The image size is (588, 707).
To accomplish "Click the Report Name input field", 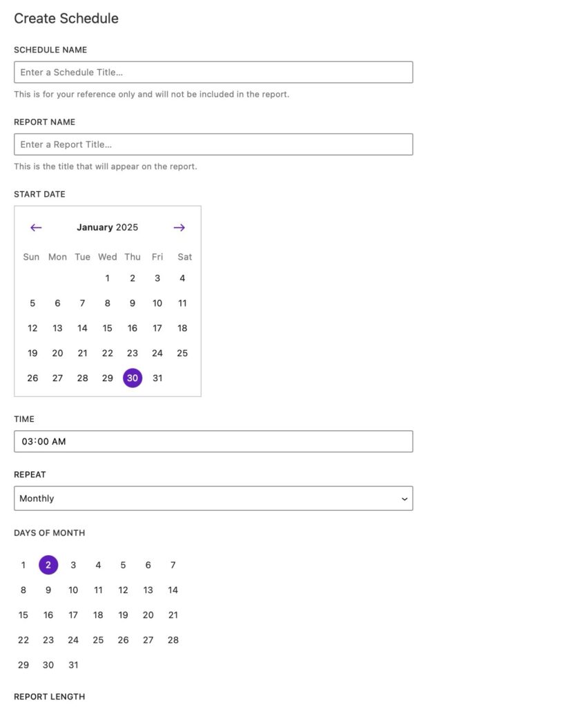I will coord(213,144).
